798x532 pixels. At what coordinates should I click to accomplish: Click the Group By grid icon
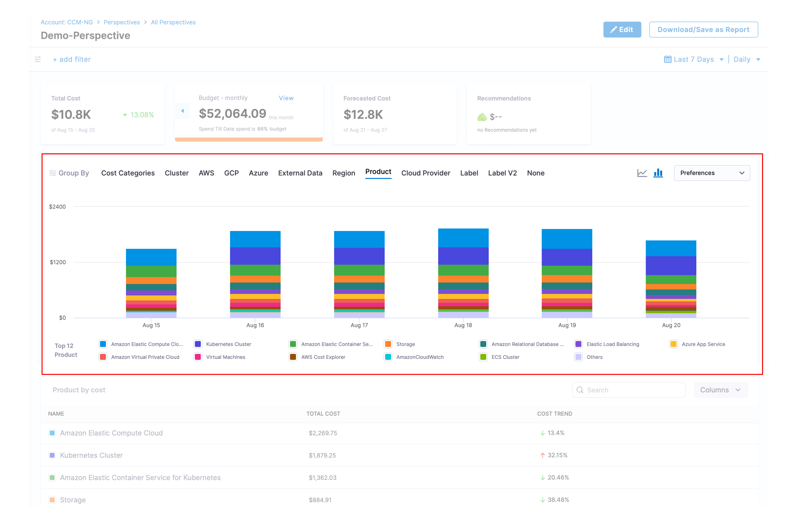[53, 173]
